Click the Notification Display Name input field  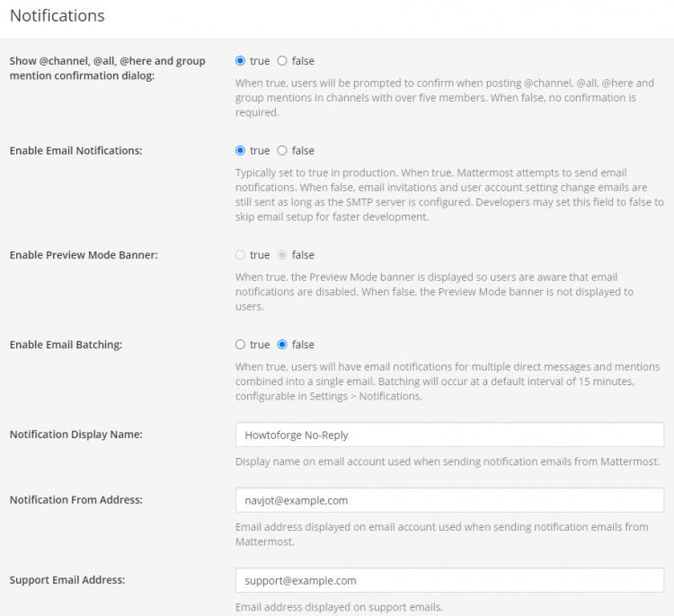449,435
